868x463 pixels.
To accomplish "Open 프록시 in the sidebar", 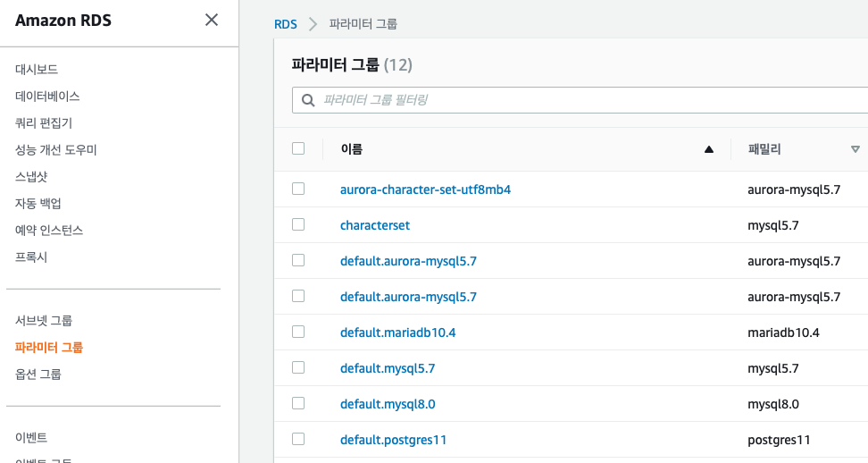I will click(31, 257).
